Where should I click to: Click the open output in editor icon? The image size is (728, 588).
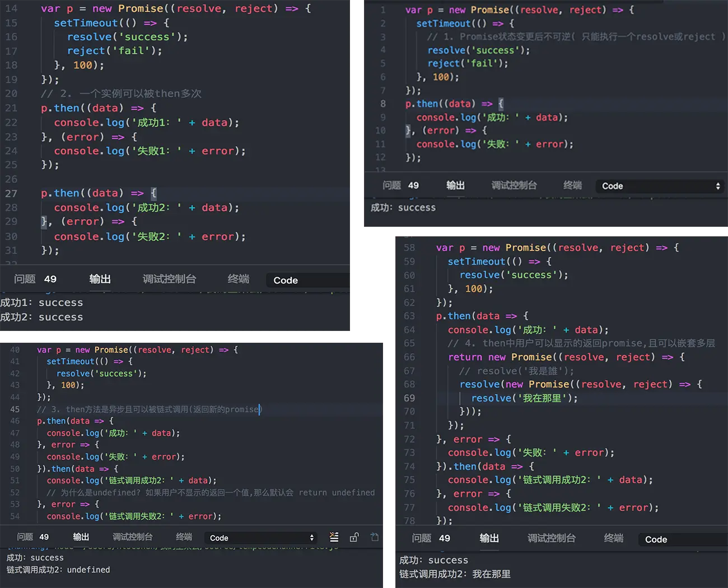click(374, 537)
